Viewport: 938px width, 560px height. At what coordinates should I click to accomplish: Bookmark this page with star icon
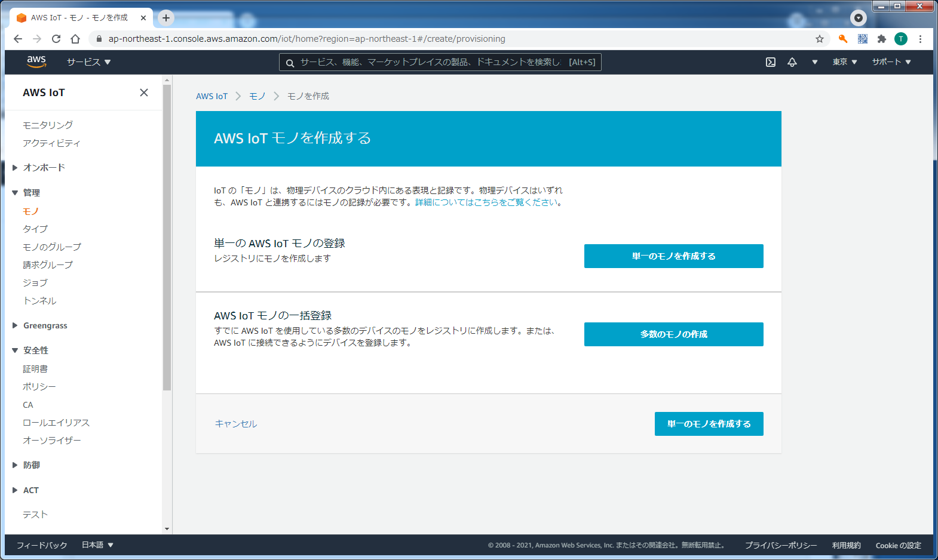pyautogui.click(x=820, y=39)
